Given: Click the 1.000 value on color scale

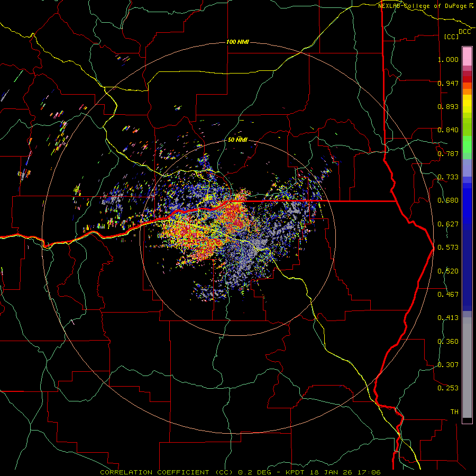Looking at the screenshot, I should [x=448, y=59].
